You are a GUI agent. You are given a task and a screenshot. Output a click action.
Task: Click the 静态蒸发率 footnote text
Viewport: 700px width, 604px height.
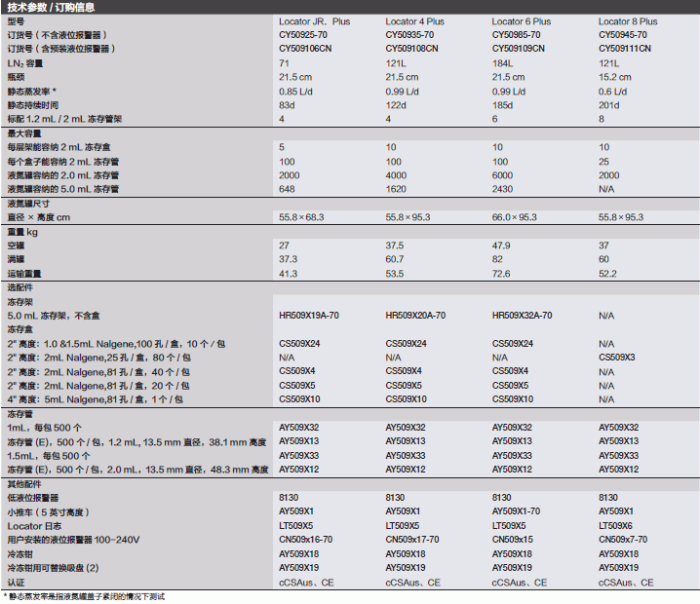tap(84, 597)
